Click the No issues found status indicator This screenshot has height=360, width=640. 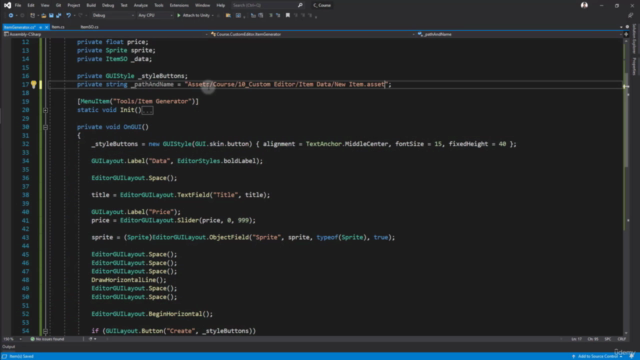pos(47,339)
